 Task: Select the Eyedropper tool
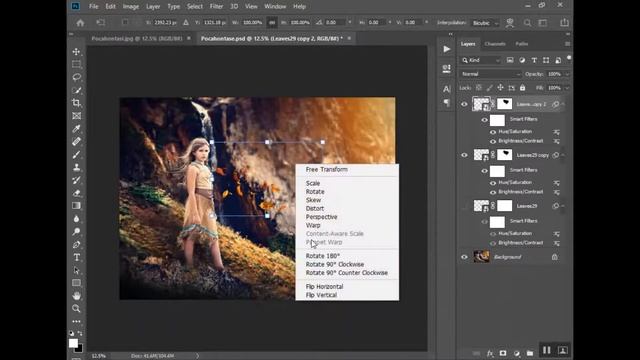76,129
